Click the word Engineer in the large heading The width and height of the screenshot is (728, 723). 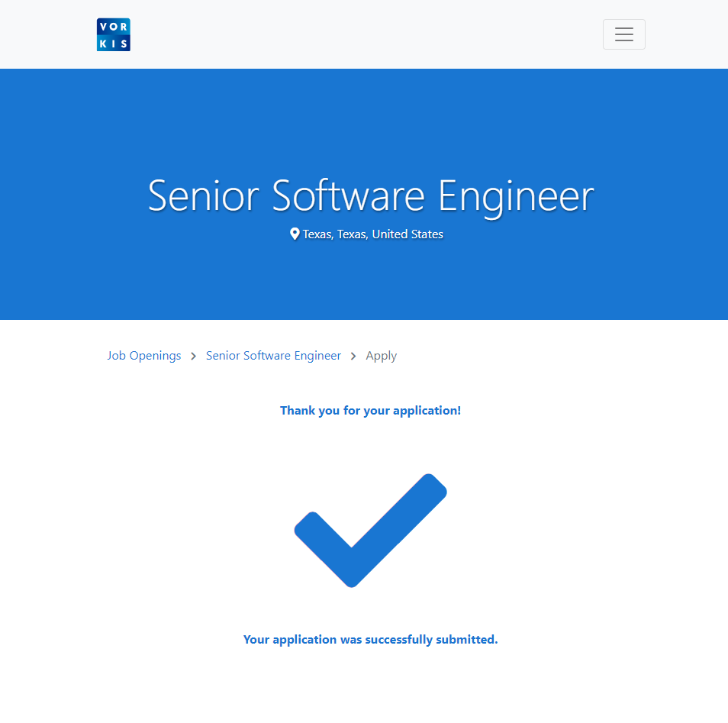516,195
